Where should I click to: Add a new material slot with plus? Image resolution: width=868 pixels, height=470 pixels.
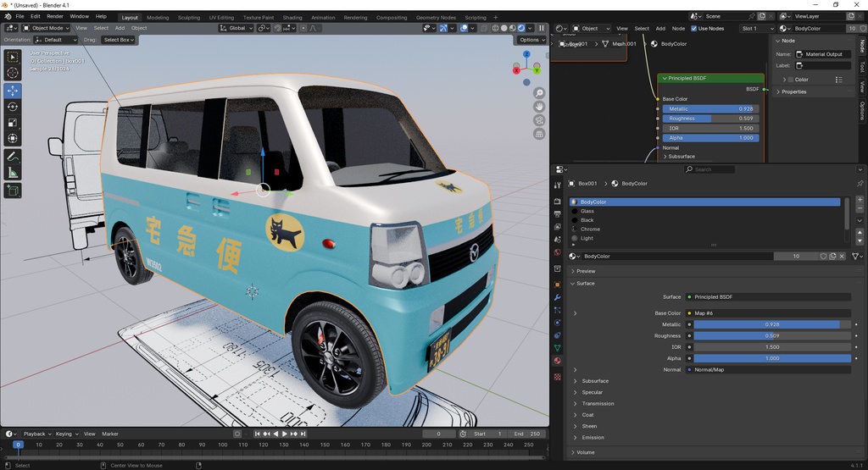click(x=860, y=201)
